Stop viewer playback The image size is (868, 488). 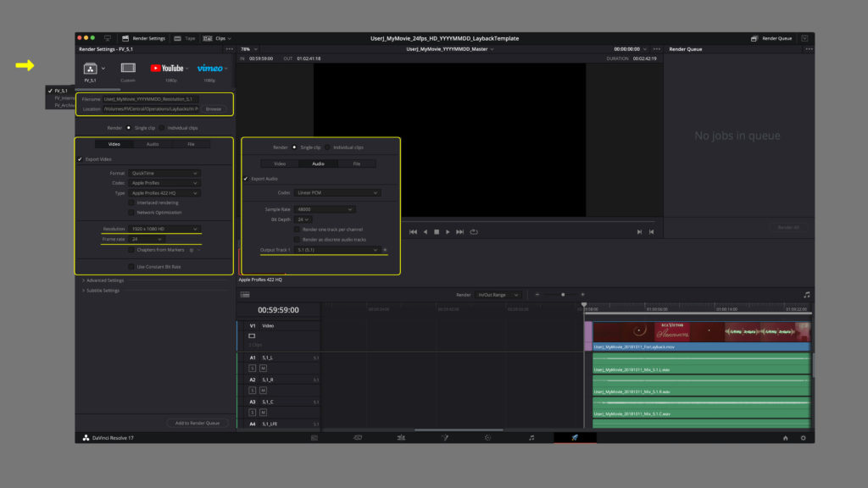(x=437, y=232)
